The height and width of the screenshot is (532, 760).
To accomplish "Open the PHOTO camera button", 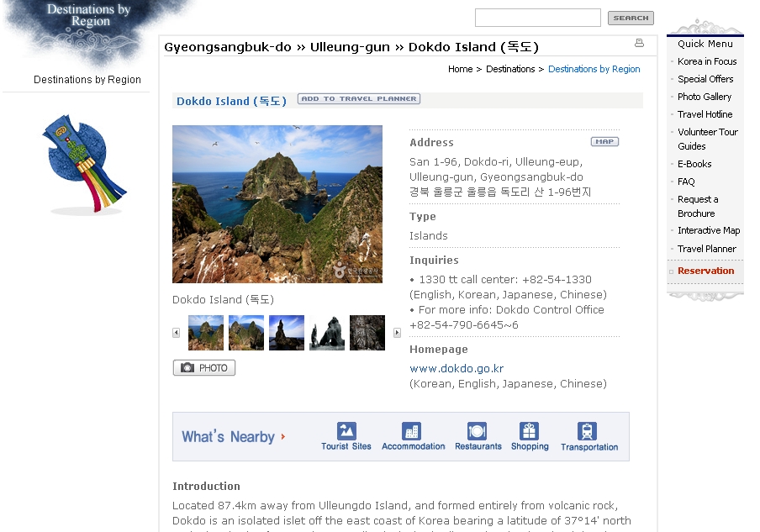I will pos(204,368).
